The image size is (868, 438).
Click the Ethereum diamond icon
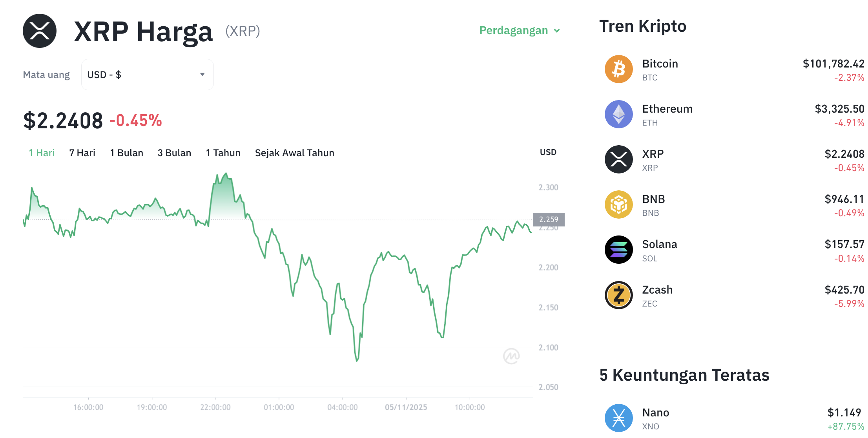pos(618,114)
